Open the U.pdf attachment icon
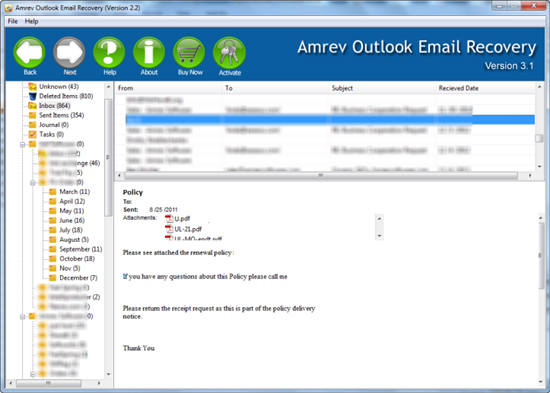 click(x=169, y=219)
